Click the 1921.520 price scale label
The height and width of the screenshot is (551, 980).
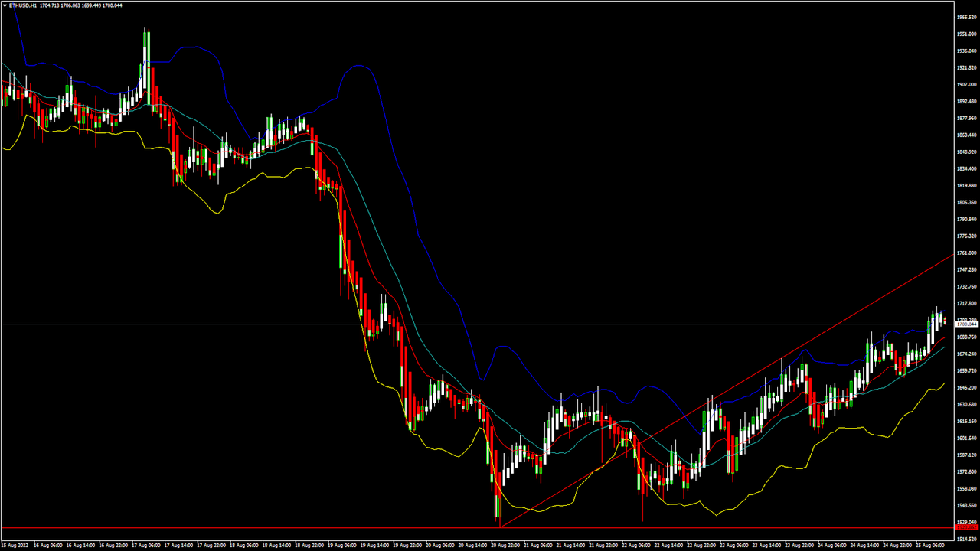(967, 67)
